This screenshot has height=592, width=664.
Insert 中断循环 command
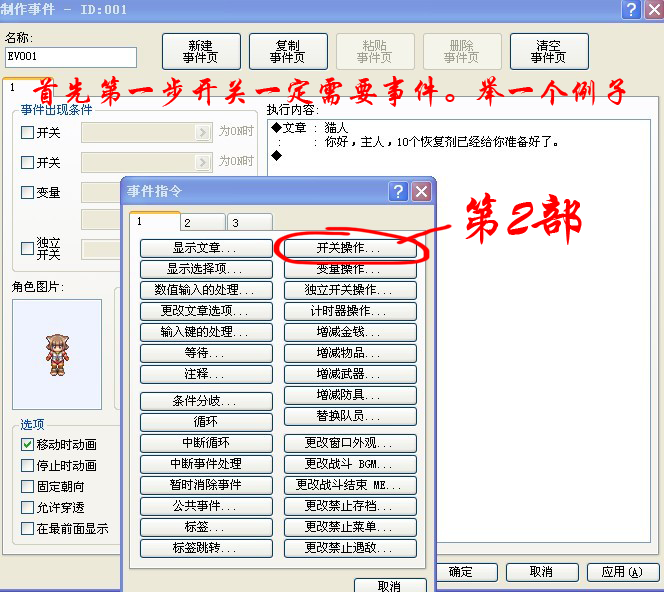coord(206,443)
